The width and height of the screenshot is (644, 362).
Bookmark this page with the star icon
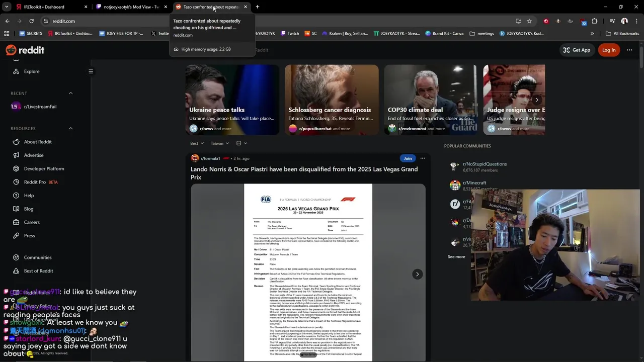[529, 21]
